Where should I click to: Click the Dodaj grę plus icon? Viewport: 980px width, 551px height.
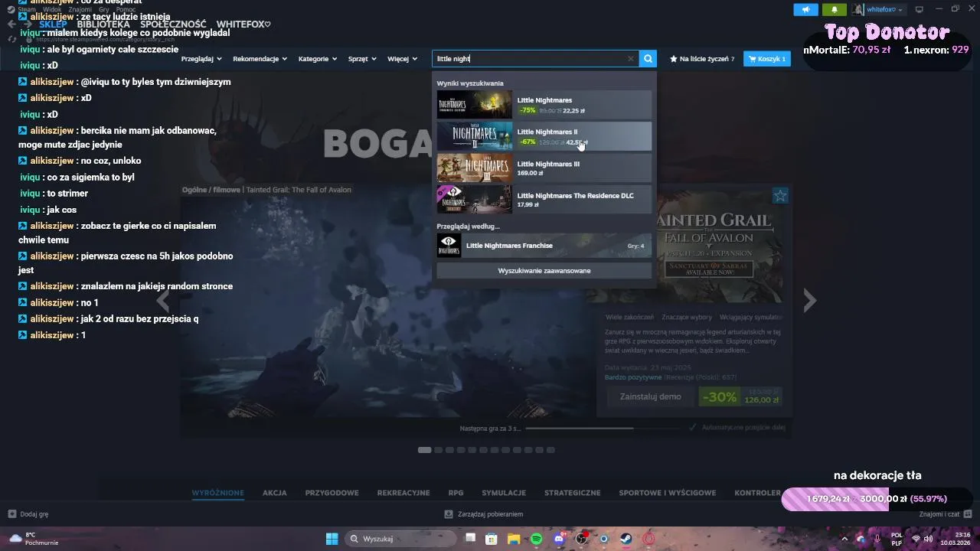[11, 514]
